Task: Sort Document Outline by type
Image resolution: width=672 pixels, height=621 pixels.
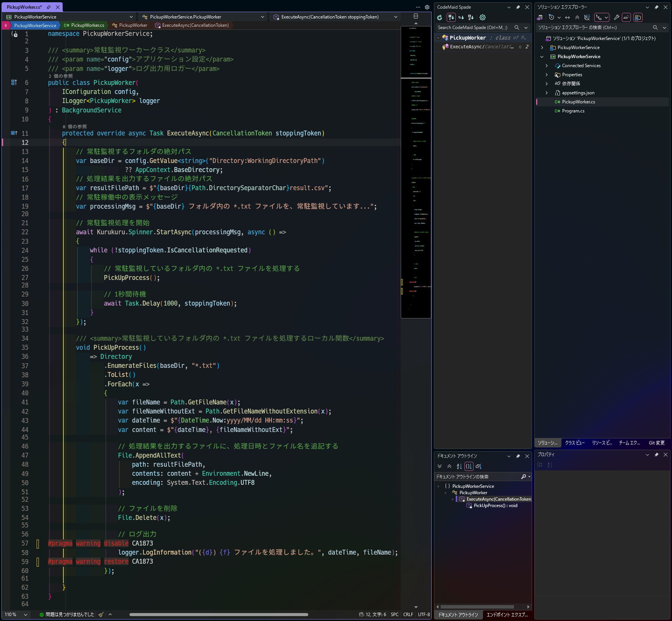Action: pos(478,466)
